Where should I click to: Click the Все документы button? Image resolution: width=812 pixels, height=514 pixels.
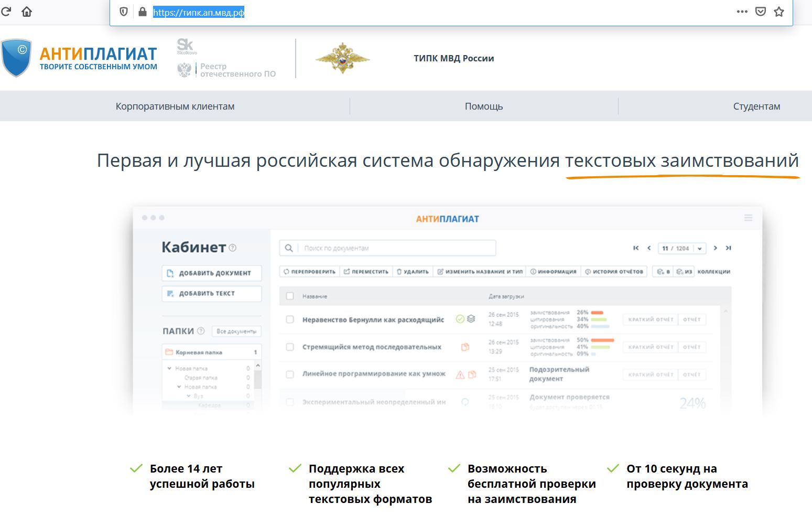pos(236,331)
